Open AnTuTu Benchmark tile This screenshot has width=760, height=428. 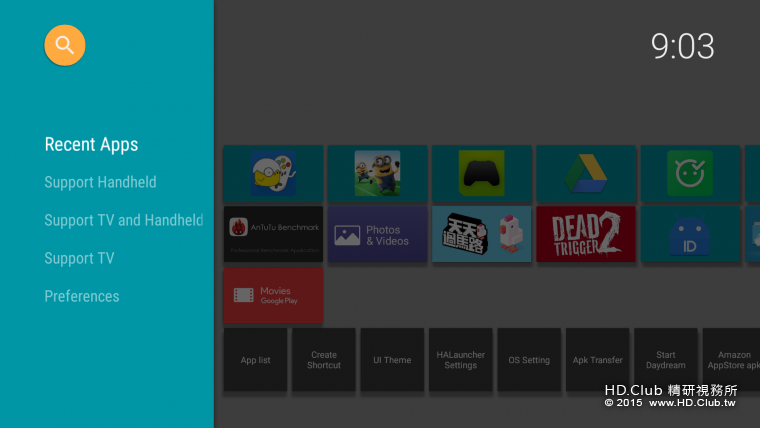[x=273, y=234]
